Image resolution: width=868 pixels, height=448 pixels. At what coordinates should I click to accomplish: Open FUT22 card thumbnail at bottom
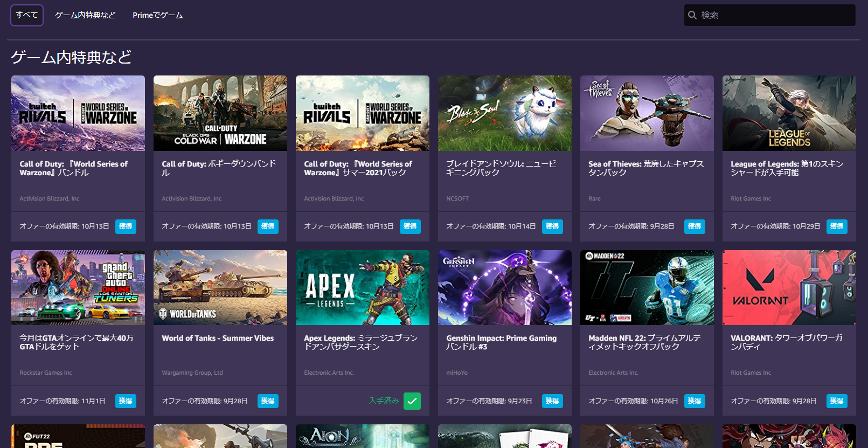tap(78, 436)
